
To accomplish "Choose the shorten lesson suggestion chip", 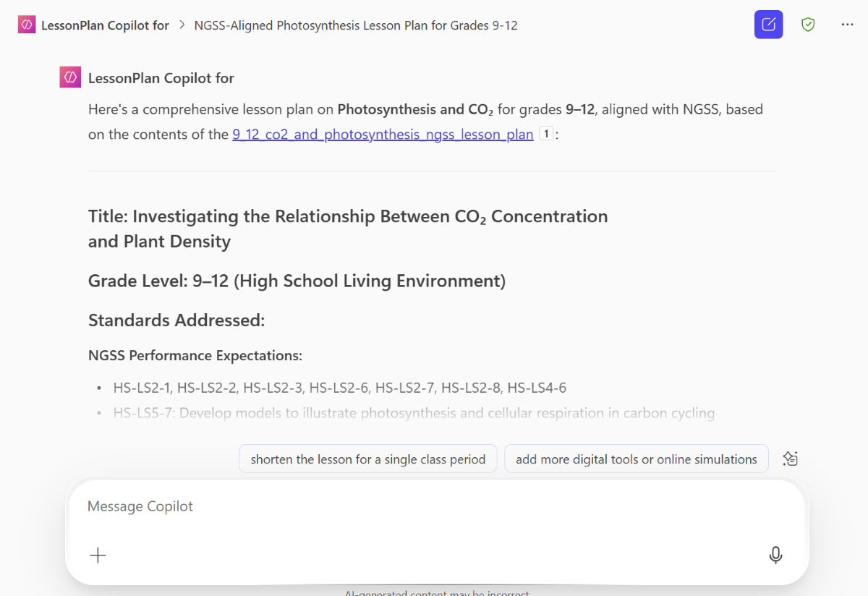I will click(367, 458).
